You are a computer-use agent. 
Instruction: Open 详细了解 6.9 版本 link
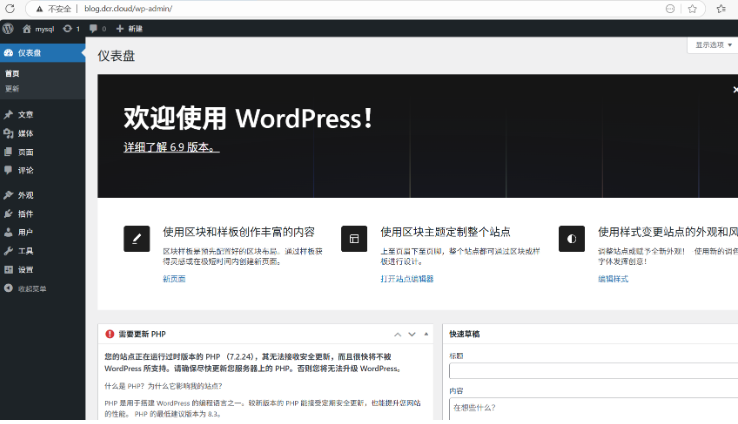(x=171, y=147)
